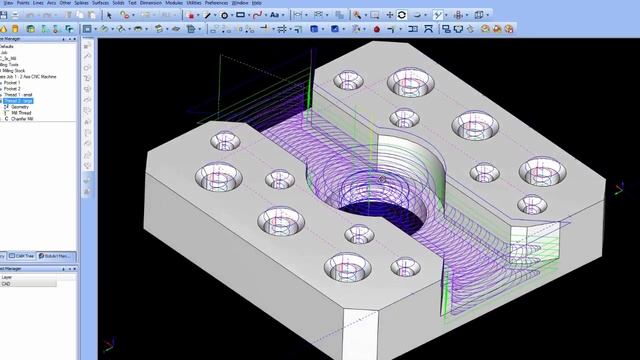Click the last orange render sphere icon
Viewport: 640px width, 360px height.
[x=509, y=29]
